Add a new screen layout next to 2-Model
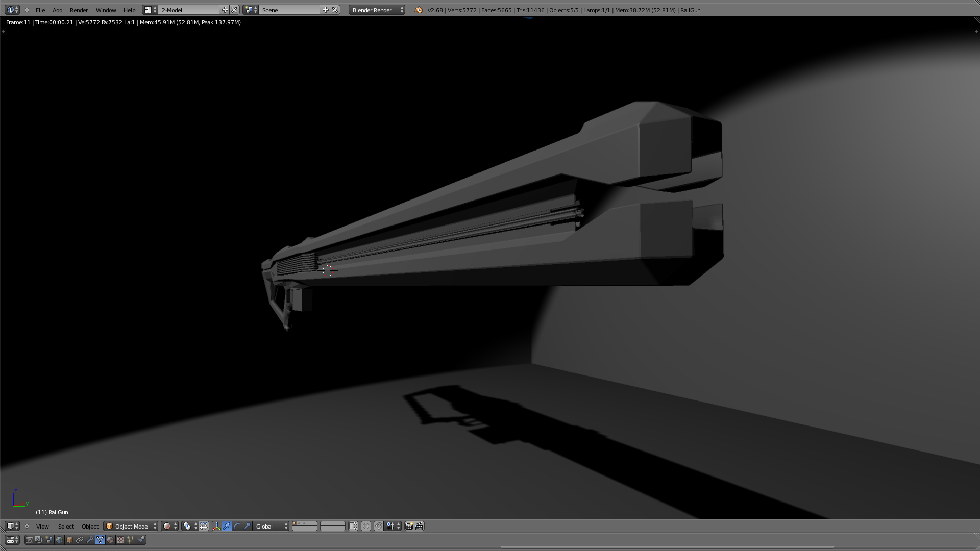The height and width of the screenshot is (551, 980). coord(225,10)
